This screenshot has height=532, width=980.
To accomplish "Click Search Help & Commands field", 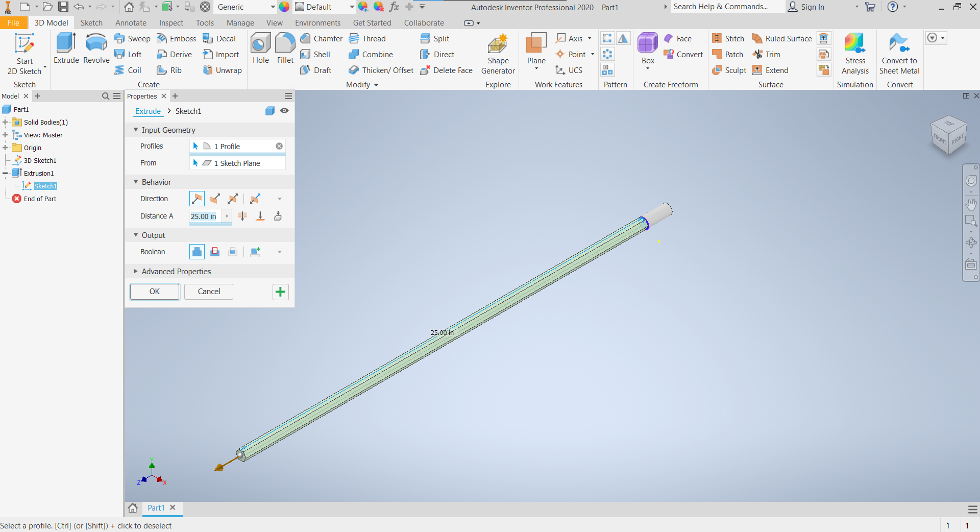I will (727, 7).
